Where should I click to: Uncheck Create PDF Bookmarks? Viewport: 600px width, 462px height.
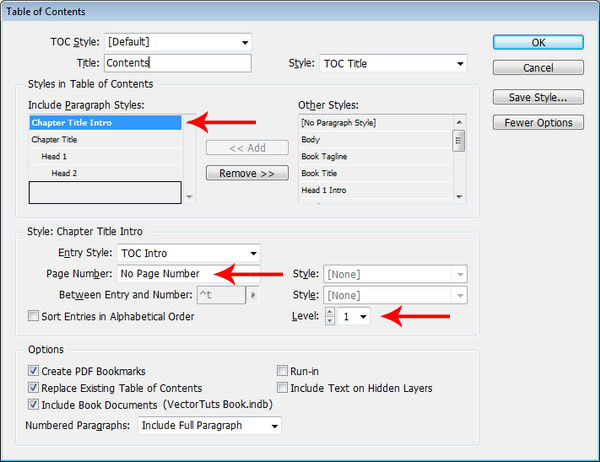point(33,371)
